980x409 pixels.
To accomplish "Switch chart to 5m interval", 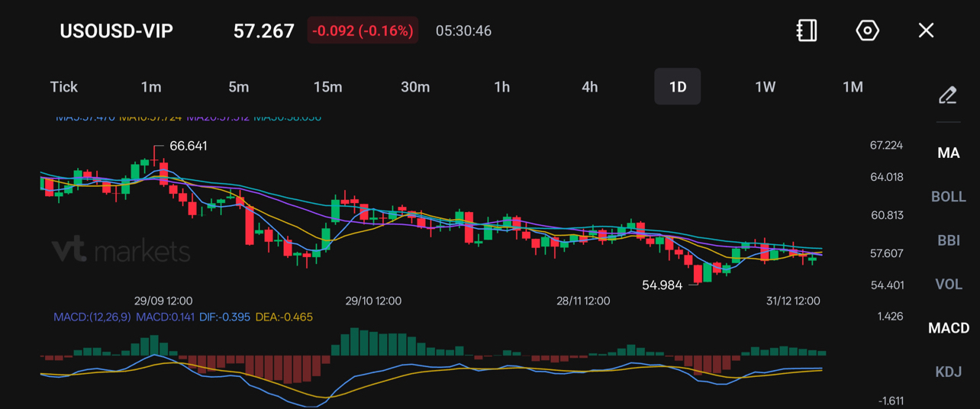I will coord(239,87).
